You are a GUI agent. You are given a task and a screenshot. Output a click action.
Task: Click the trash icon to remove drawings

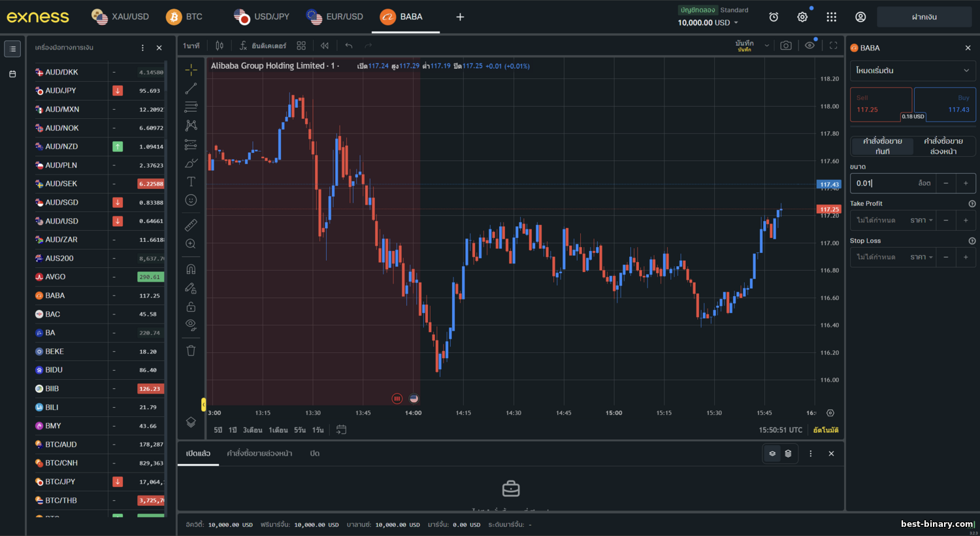(x=191, y=350)
